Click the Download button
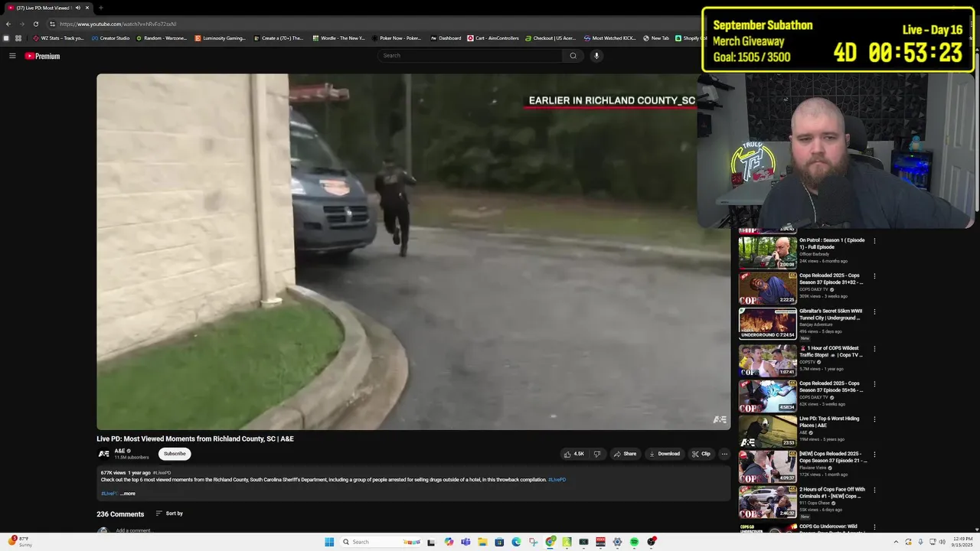The height and width of the screenshot is (551, 980). click(665, 454)
